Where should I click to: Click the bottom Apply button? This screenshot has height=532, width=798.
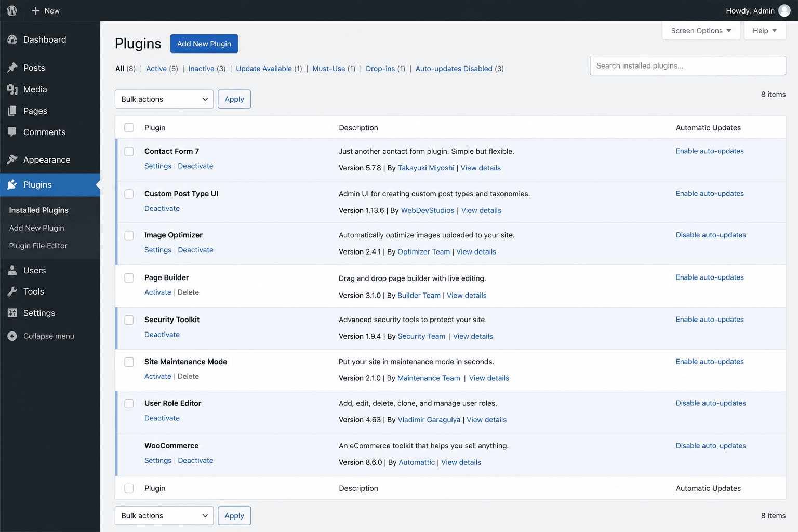point(234,516)
